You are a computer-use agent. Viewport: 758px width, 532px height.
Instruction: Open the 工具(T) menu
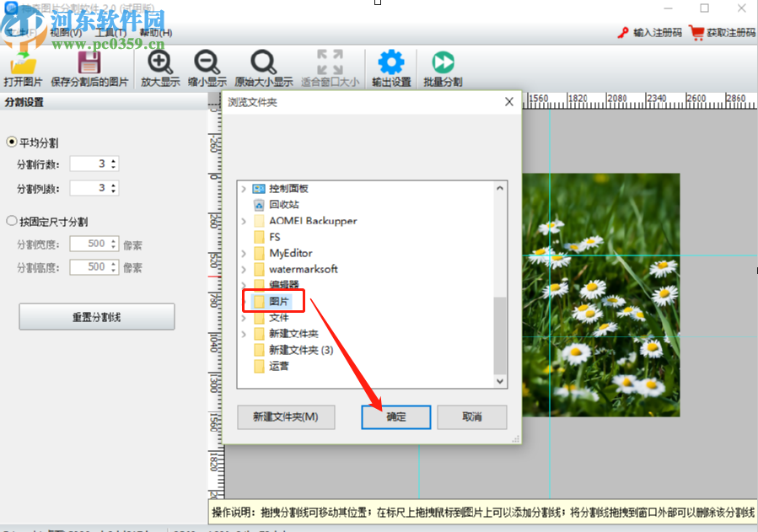(x=110, y=33)
